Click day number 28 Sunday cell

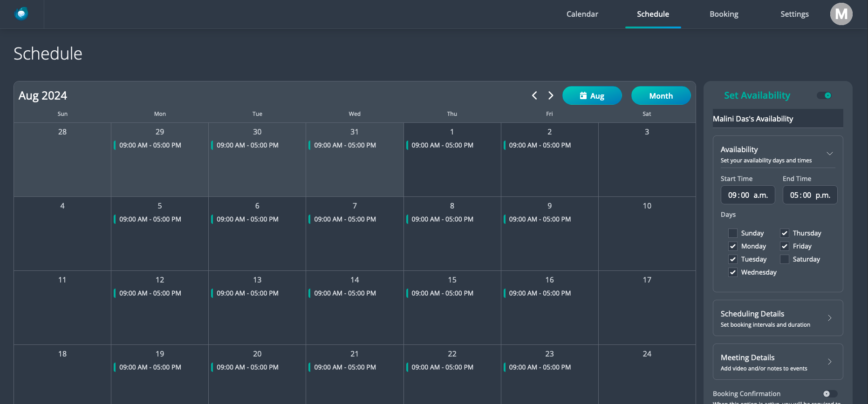click(x=62, y=159)
